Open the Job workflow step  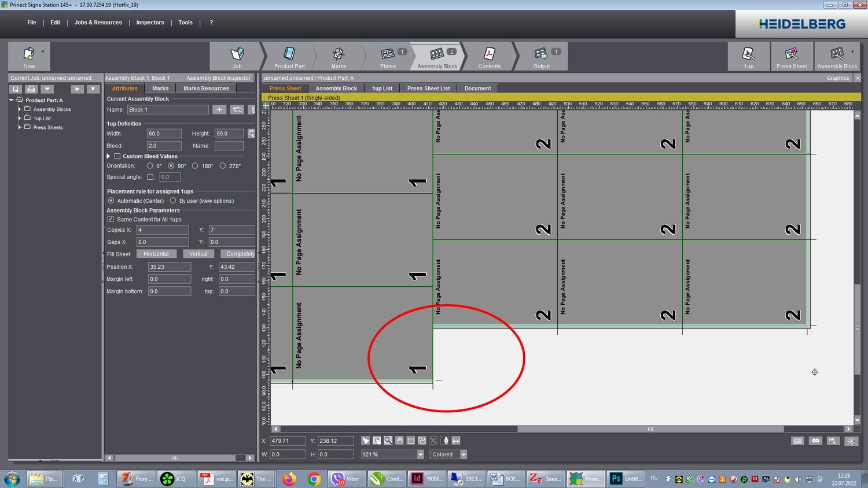[x=237, y=57]
